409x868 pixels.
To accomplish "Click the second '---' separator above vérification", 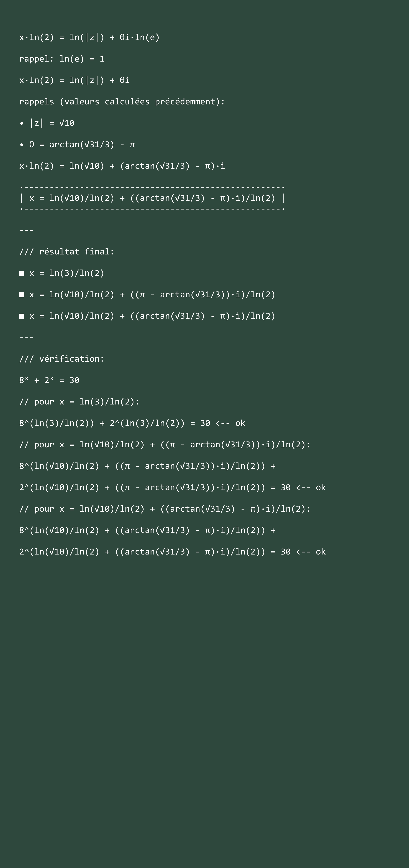I will [x=27, y=338].
